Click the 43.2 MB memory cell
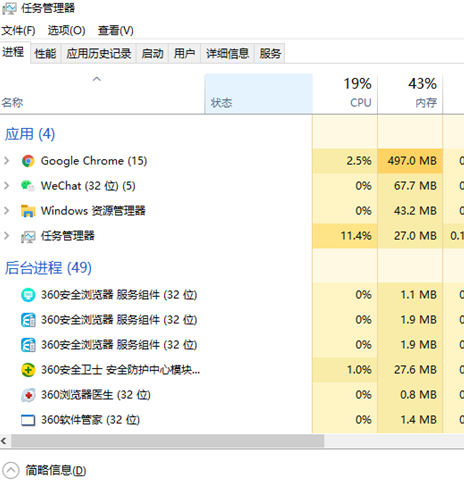 click(x=410, y=211)
